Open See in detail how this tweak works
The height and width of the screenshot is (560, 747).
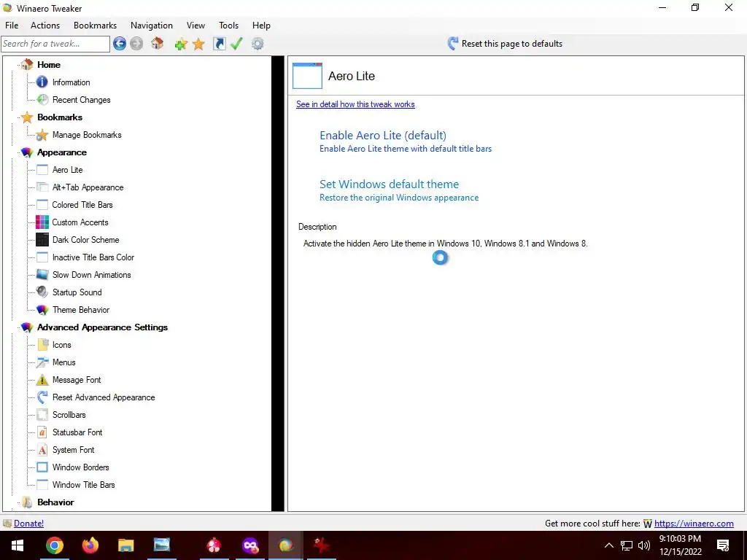(x=355, y=104)
